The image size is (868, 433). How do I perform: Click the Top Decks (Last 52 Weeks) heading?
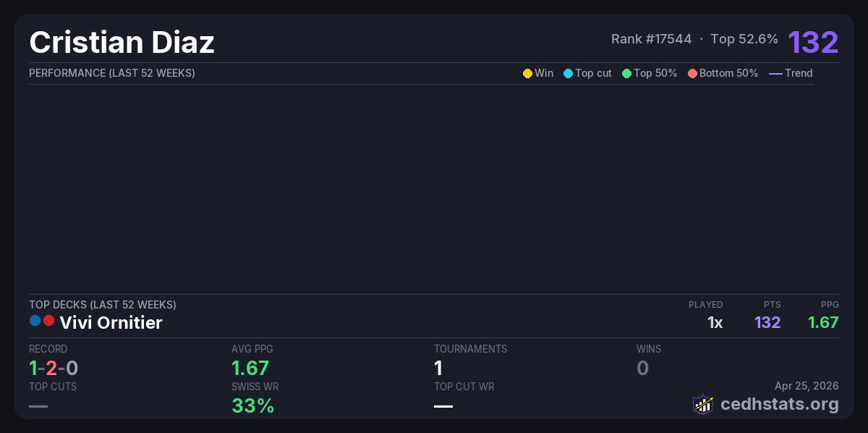point(103,305)
